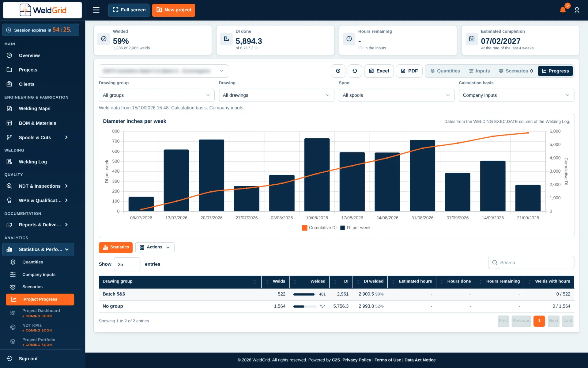Click the Full screen button
The height and width of the screenshot is (368, 588).
129,10
